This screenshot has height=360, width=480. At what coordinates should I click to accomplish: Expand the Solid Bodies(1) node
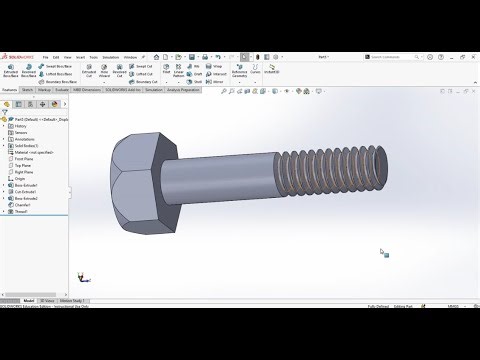click(x=4, y=146)
